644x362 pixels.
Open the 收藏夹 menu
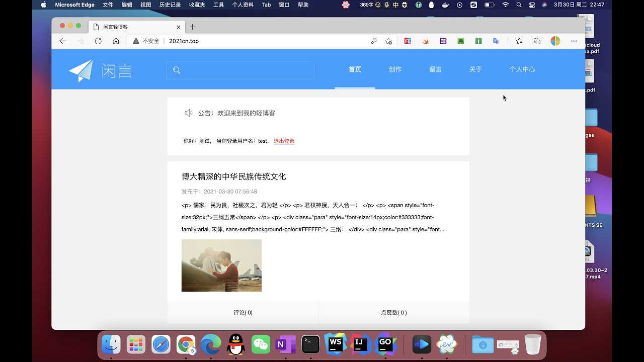pyautogui.click(x=197, y=5)
